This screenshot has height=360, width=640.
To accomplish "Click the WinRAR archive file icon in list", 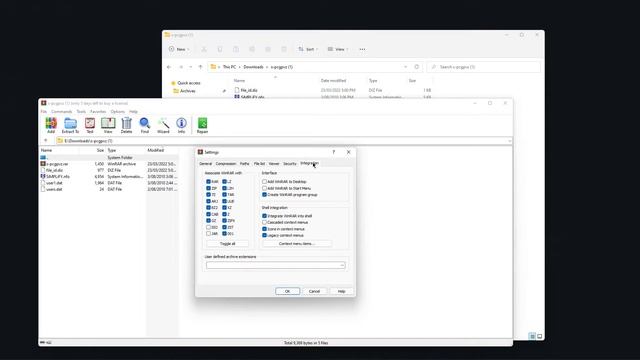I will tap(43, 164).
